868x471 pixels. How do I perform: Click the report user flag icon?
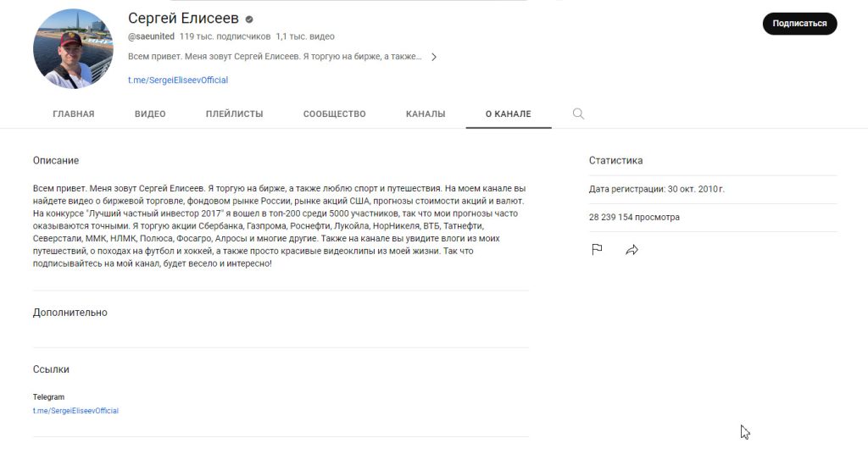597,250
